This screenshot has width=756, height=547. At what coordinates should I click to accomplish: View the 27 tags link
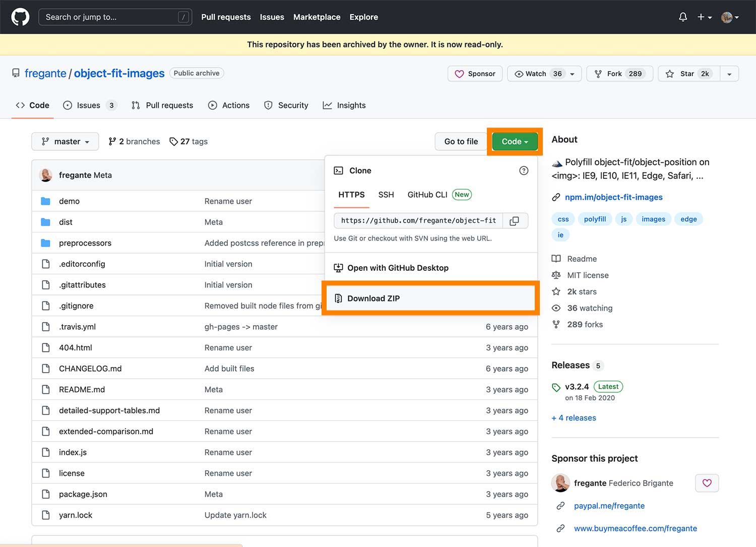tap(188, 142)
